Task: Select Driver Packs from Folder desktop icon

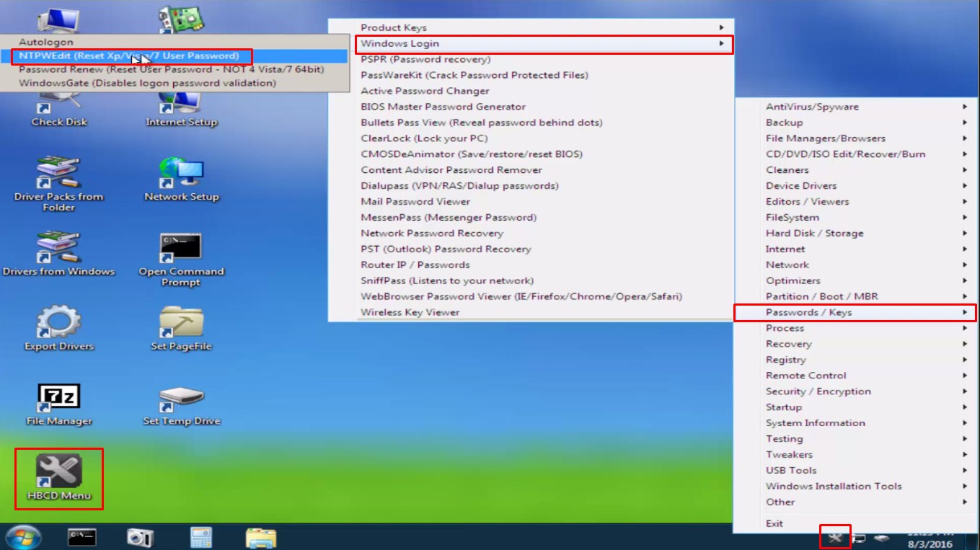Action: (59, 185)
